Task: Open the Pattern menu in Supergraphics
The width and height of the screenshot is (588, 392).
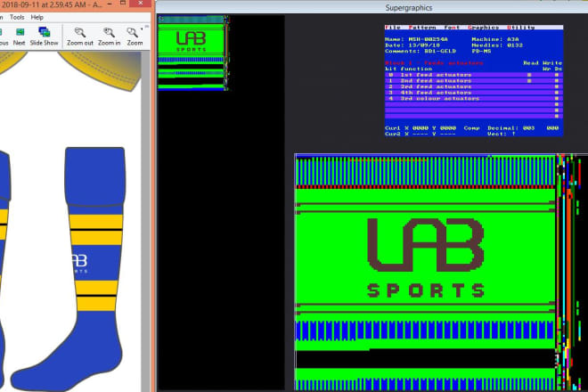Action: coord(422,28)
